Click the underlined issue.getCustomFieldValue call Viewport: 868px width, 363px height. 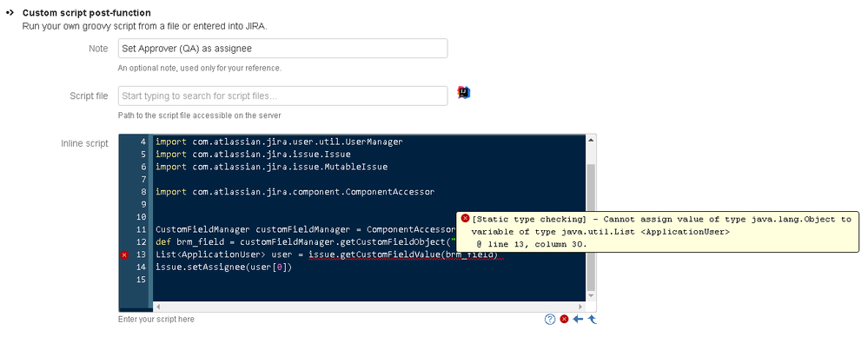[x=403, y=255]
